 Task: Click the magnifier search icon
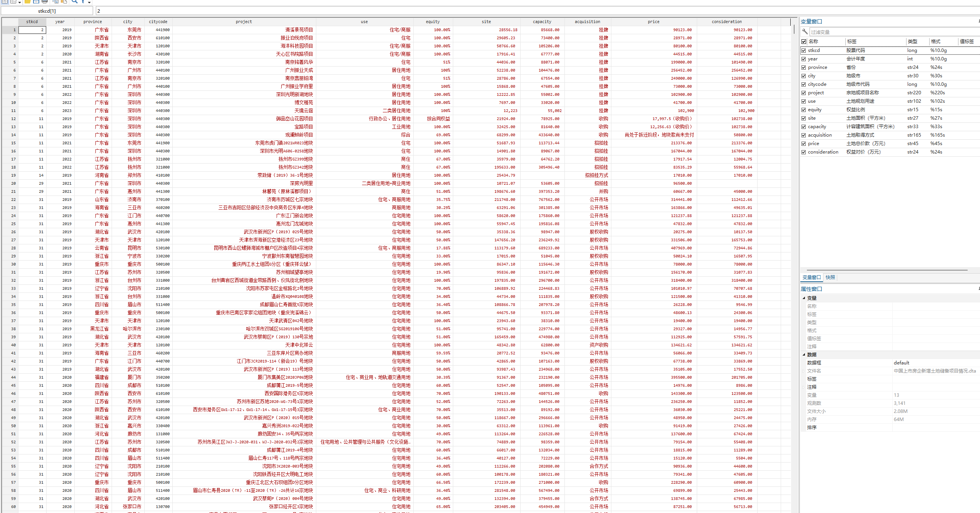click(x=75, y=2)
